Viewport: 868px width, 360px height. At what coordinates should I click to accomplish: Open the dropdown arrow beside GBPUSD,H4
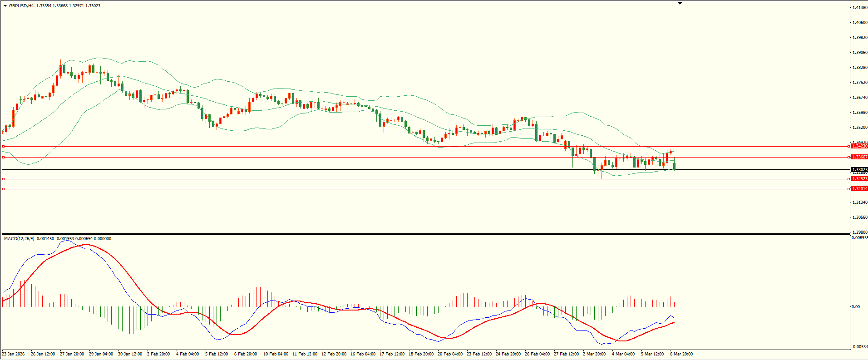(x=5, y=6)
